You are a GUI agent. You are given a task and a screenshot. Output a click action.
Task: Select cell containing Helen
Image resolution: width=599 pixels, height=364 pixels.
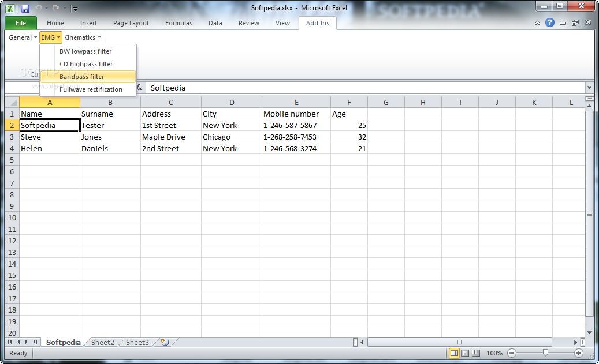50,148
